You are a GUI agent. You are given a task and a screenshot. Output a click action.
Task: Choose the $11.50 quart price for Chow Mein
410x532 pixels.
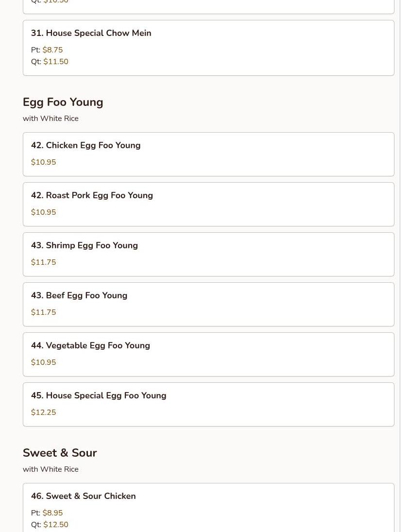coord(56,62)
